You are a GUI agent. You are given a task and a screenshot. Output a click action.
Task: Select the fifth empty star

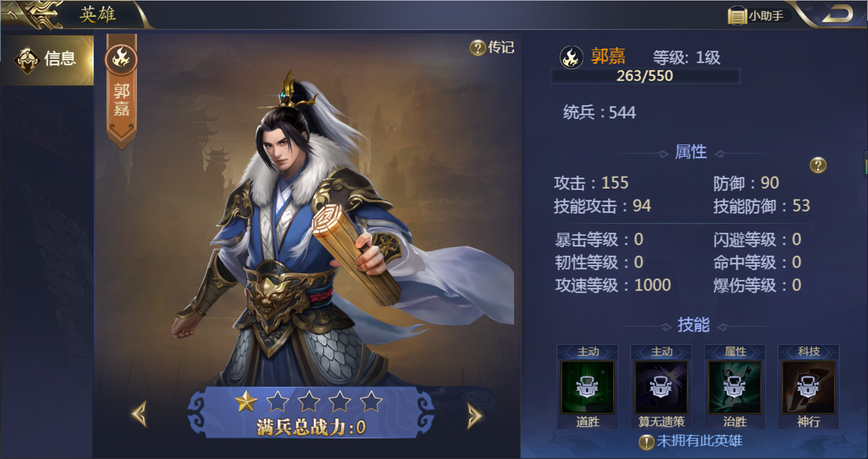coord(371,401)
